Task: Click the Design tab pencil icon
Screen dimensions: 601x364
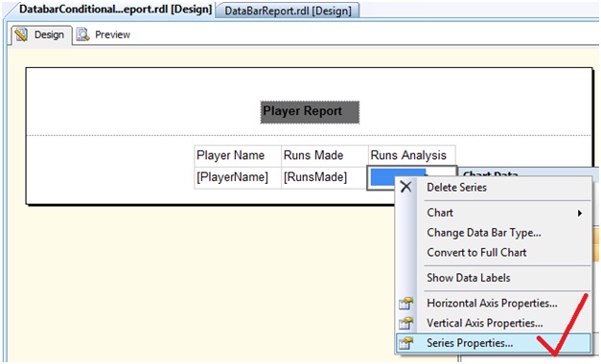Action: (x=21, y=34)
